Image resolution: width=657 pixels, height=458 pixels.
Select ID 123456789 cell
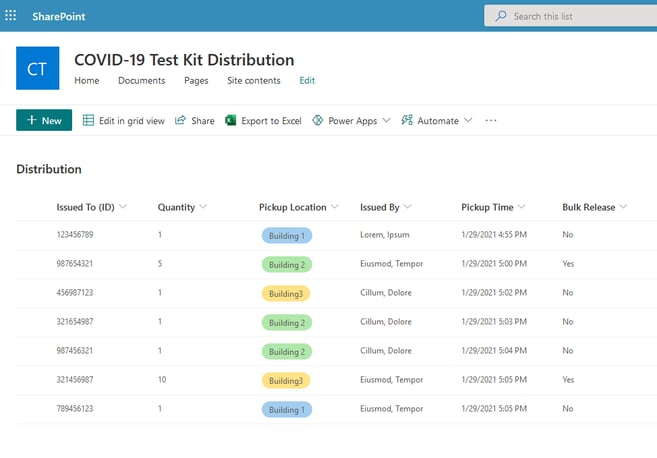75,234
